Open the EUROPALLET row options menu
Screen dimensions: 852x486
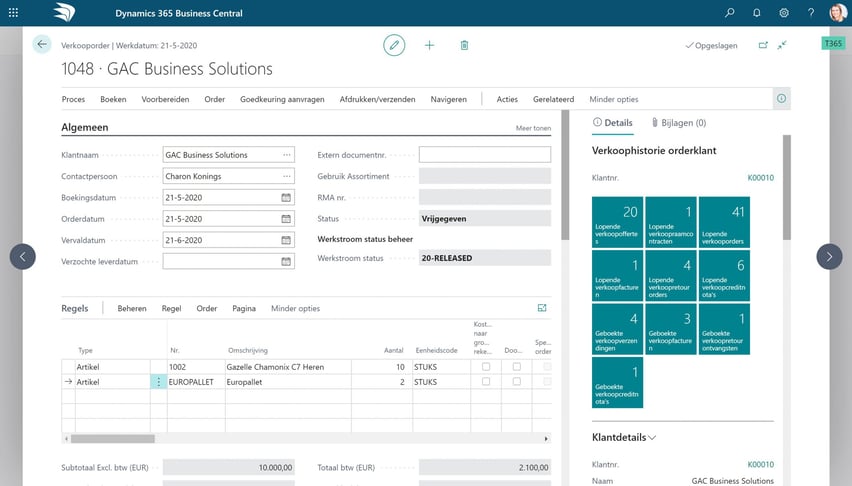(159, 382)
